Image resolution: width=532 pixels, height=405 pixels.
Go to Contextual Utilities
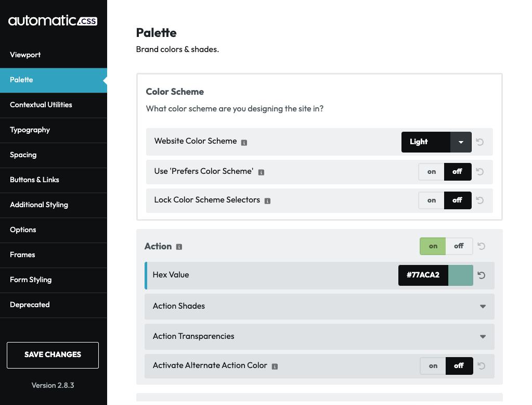[54, 105]
